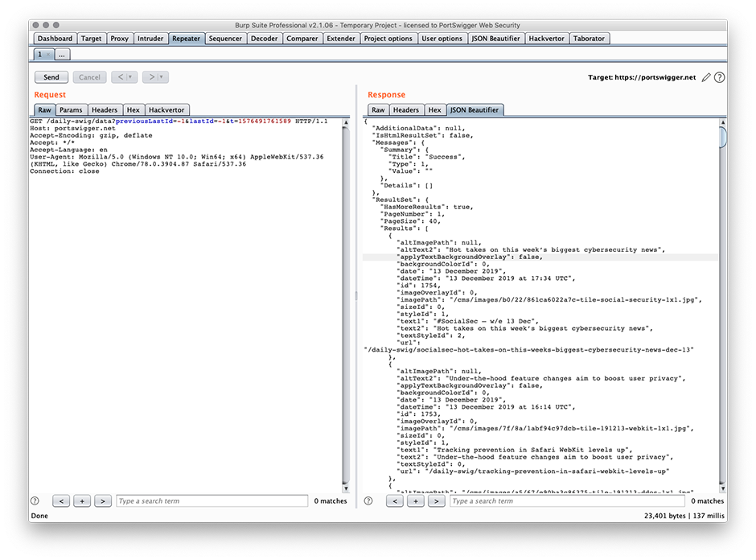Switch to the Params view of the request
Viewport: 756px width, 560px height.
tap(72, 110)
